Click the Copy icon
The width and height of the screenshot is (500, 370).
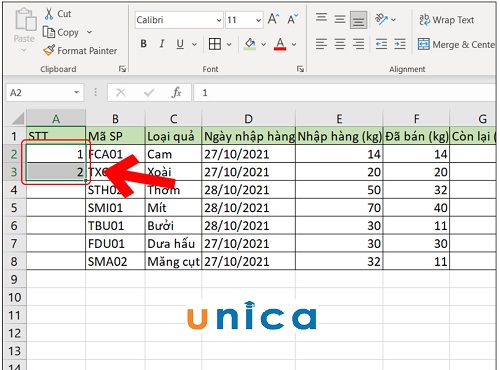pos(49,32)
